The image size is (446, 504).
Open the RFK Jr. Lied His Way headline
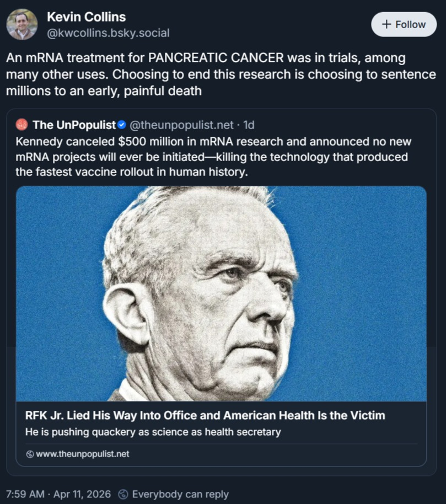205,415
